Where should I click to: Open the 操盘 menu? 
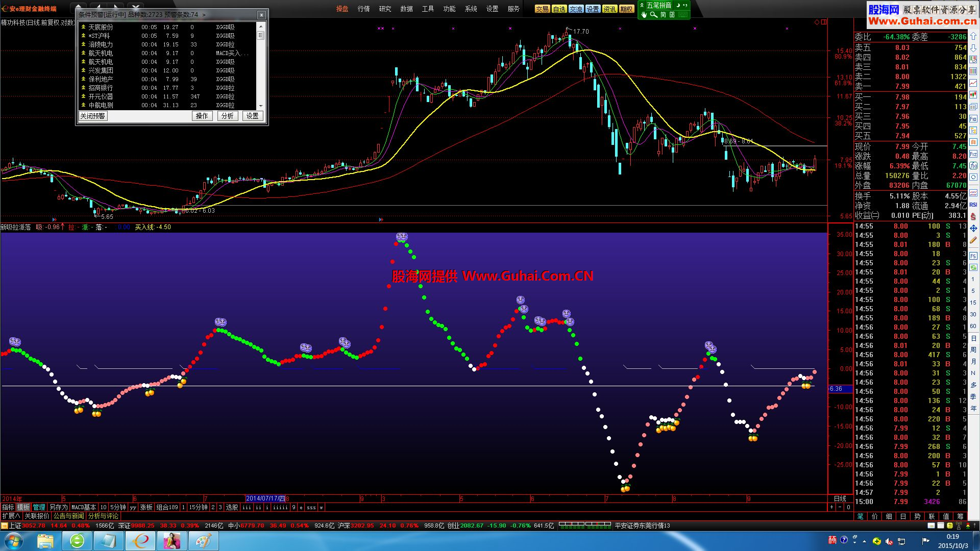tap(342, 9)
